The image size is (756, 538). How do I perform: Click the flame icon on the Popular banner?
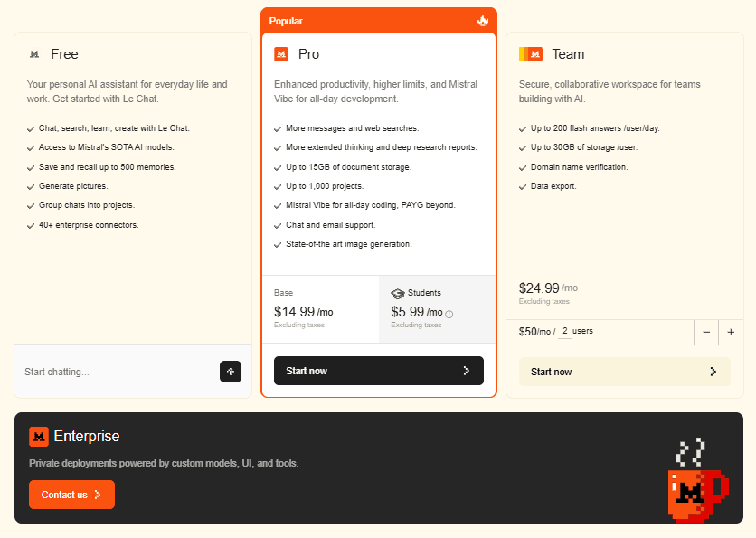[x=482, y=20]
